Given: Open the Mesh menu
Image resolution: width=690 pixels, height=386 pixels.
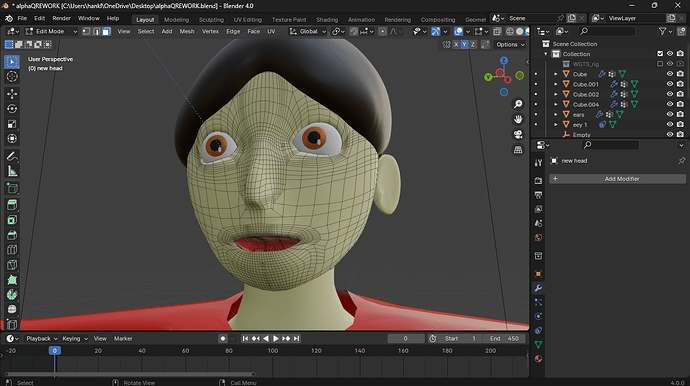Looking at the screenshot, I should [x=187, y=31].
